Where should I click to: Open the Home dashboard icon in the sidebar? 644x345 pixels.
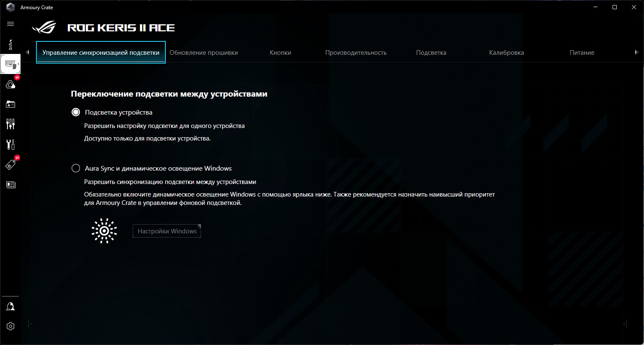[x=10, y=44]
